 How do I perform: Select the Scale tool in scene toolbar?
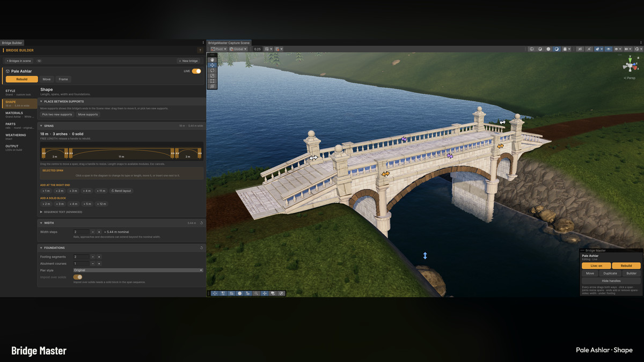213,76
